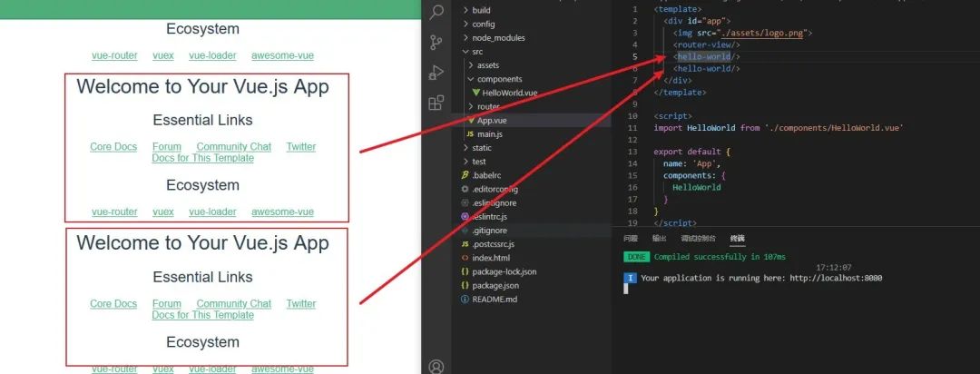
Task: Open .postcssrc.js in the explorer
Action: [493, 244]
